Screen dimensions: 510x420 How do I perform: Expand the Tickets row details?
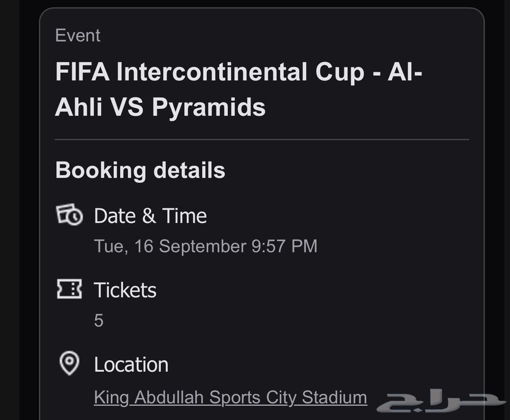pos(125,290)
